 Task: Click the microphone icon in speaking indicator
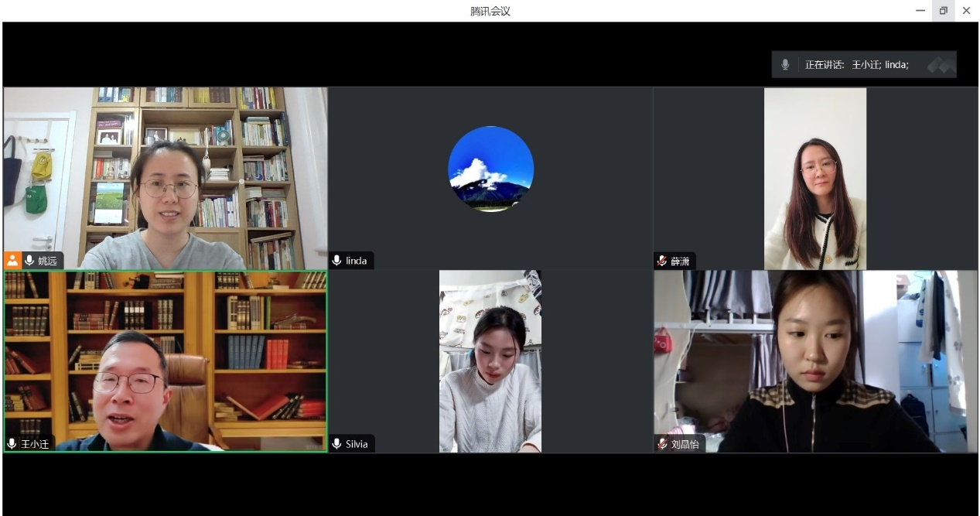point(785,65)
